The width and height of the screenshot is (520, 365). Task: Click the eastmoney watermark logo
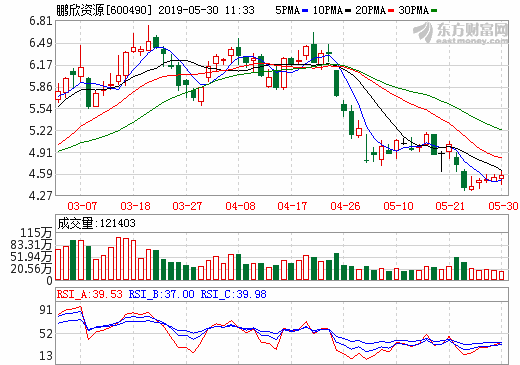(x=461, y=33)
